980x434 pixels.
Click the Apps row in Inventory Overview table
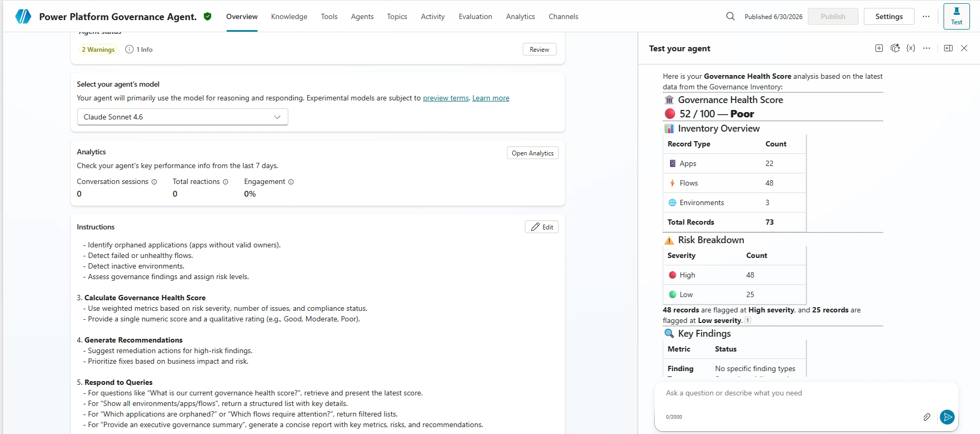pos(734,163)
